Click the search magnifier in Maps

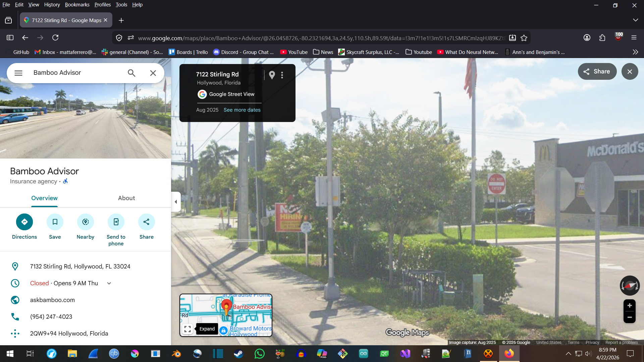click(131, 73)
